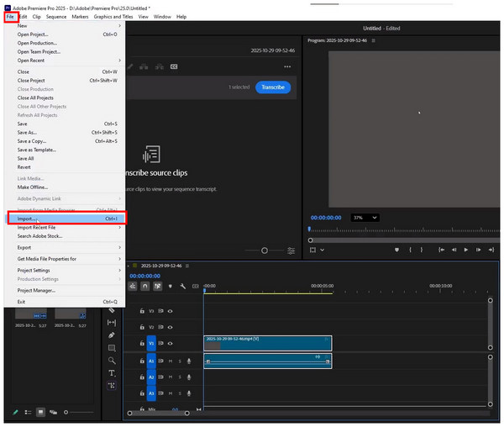Image resolution: width=504 pixels, height=427 pixels.
Task: Expand Open Recent submenu
Action: (x=120, y=61)
